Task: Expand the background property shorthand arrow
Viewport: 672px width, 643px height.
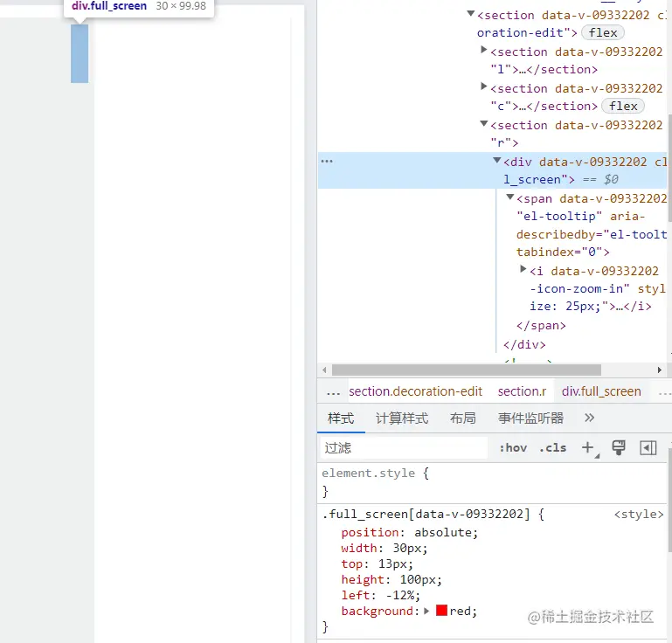Action: (426, 611)
